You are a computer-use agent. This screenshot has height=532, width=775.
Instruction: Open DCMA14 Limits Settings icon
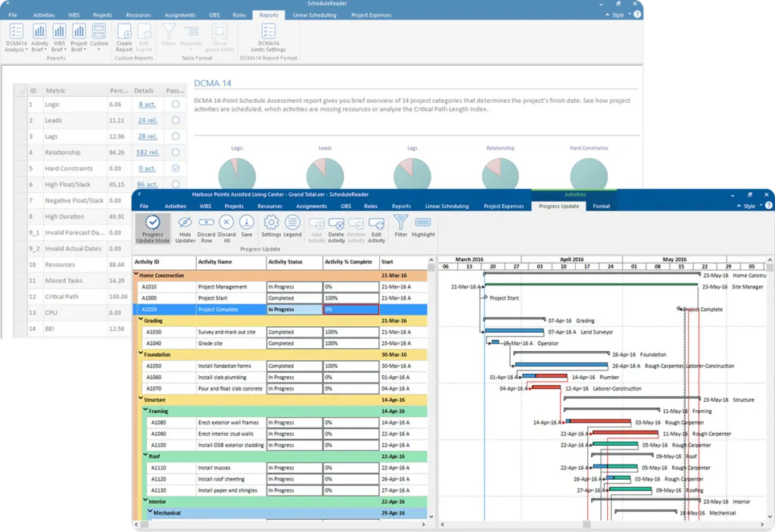(x=269, y=38)
